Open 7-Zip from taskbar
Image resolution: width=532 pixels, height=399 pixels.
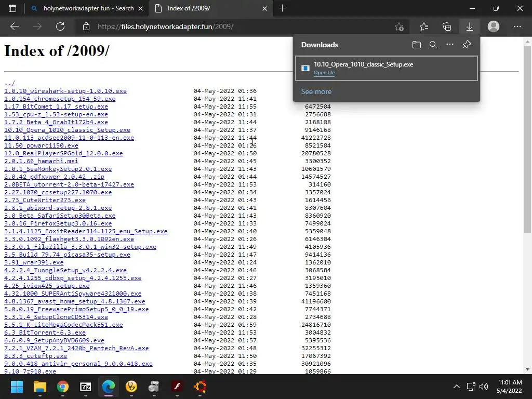86,387
